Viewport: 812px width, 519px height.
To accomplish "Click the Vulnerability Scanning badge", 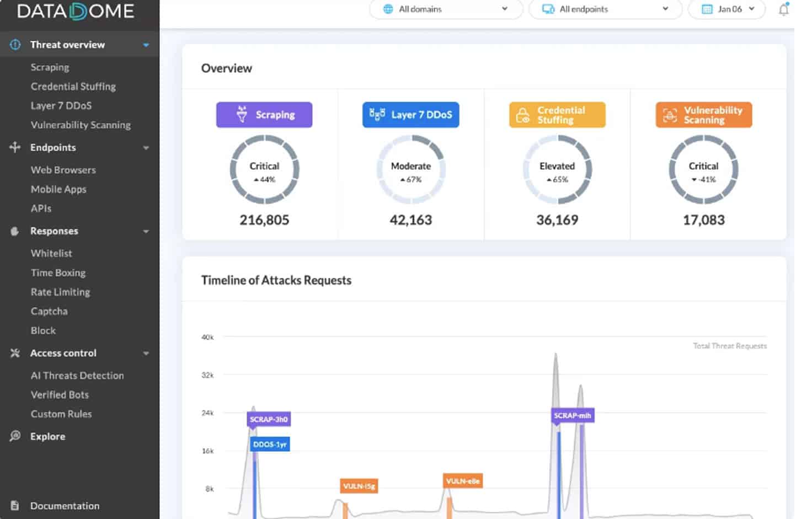I will point(703,115).
